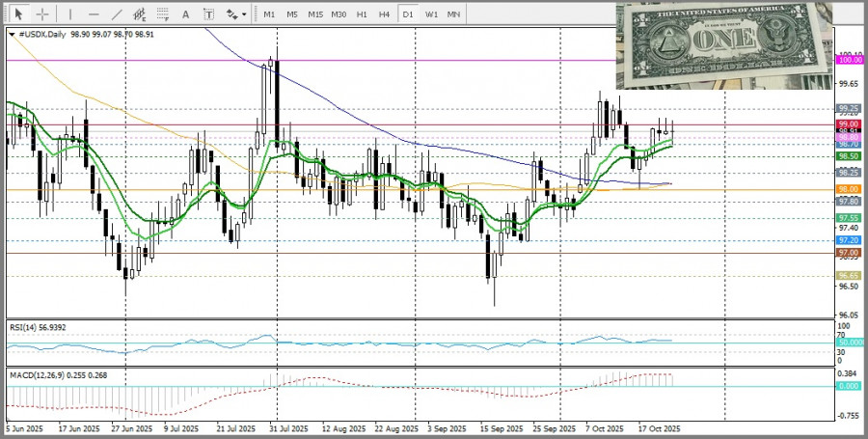Enable the H4 timeframe
The image size is (868, 439).
pyautogui.click(x=384, y=14)
